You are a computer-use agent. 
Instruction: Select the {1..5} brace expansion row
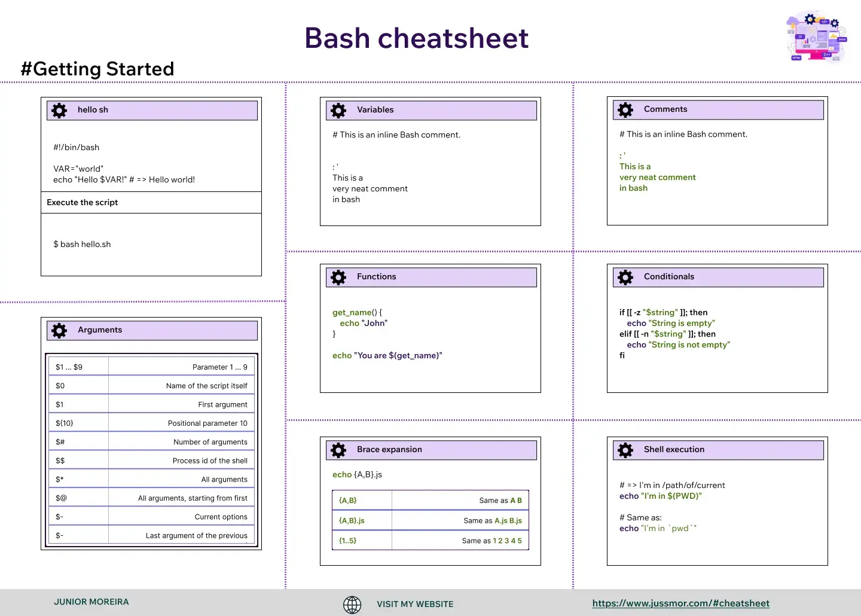[430, 541]
